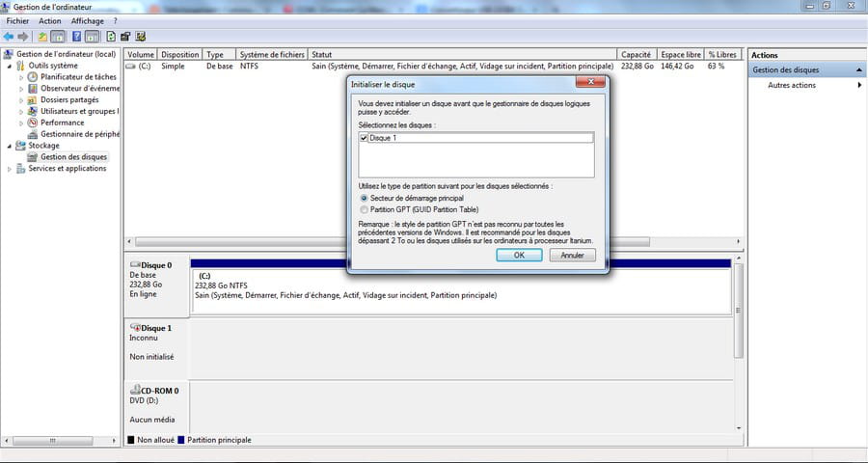
Task: Click the Refresh toolbar icon
Action: [x=111, y=37]
